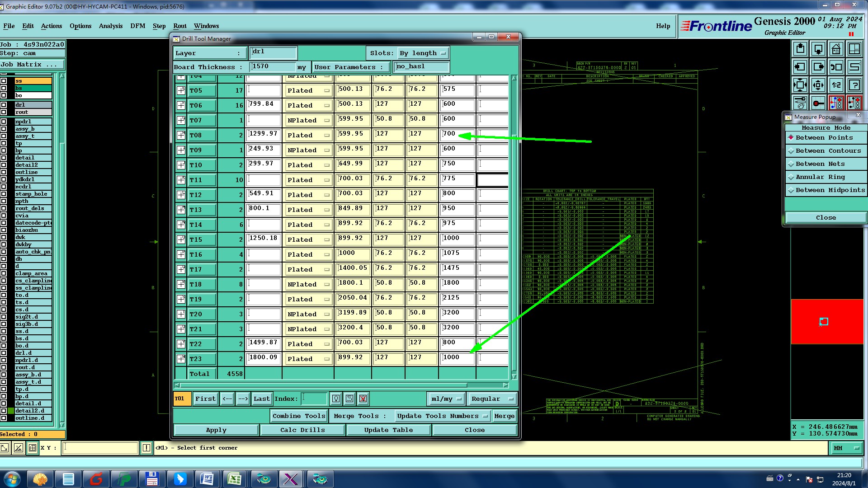This screenshot has height=488, width=868.
Task: Select Annular Ring measure mode
Action: (x=820, y=177)
